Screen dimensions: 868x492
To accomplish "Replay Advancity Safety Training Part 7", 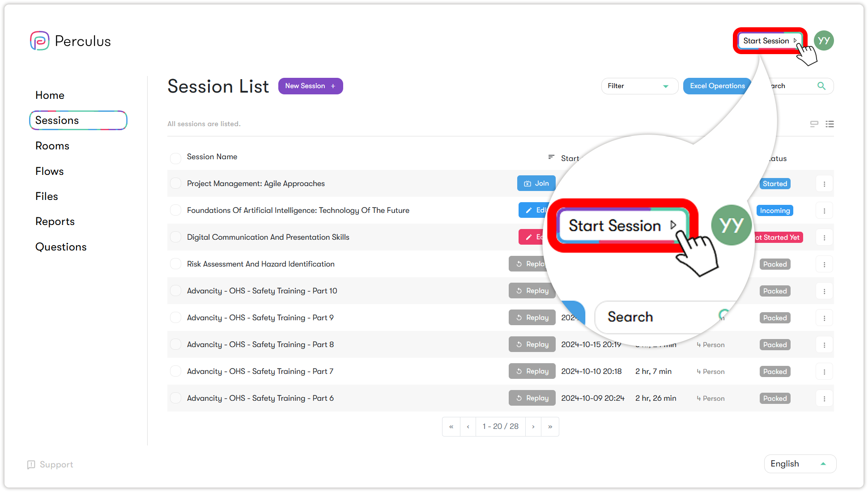I will coord(532,371).
